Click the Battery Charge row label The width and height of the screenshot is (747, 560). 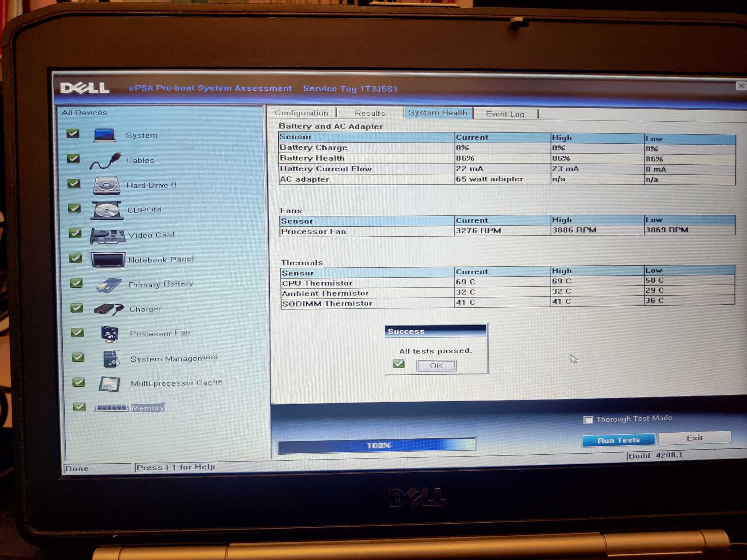(313, 147)
